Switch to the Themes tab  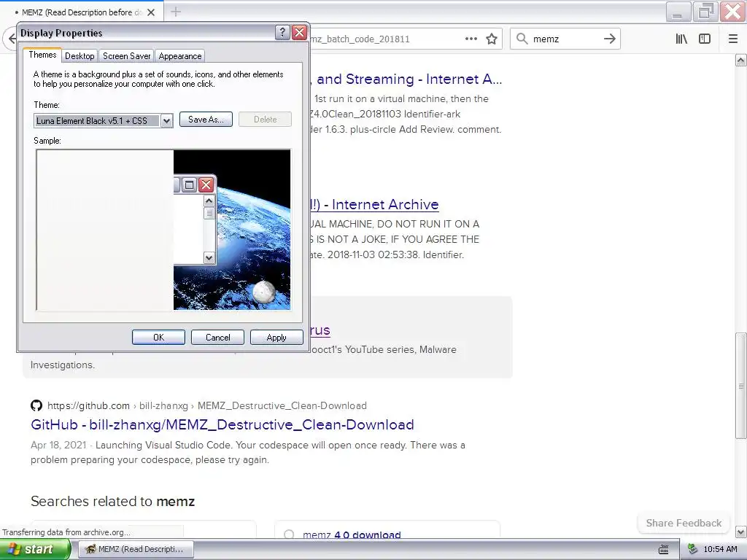click(x=42, y=55)
